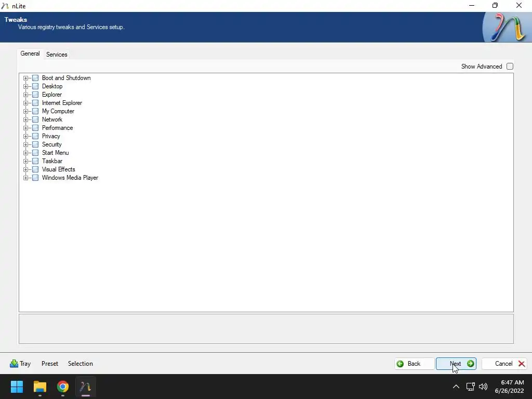Check the Security checkbox
Screen dimensions: 532x399
point(35,144)
